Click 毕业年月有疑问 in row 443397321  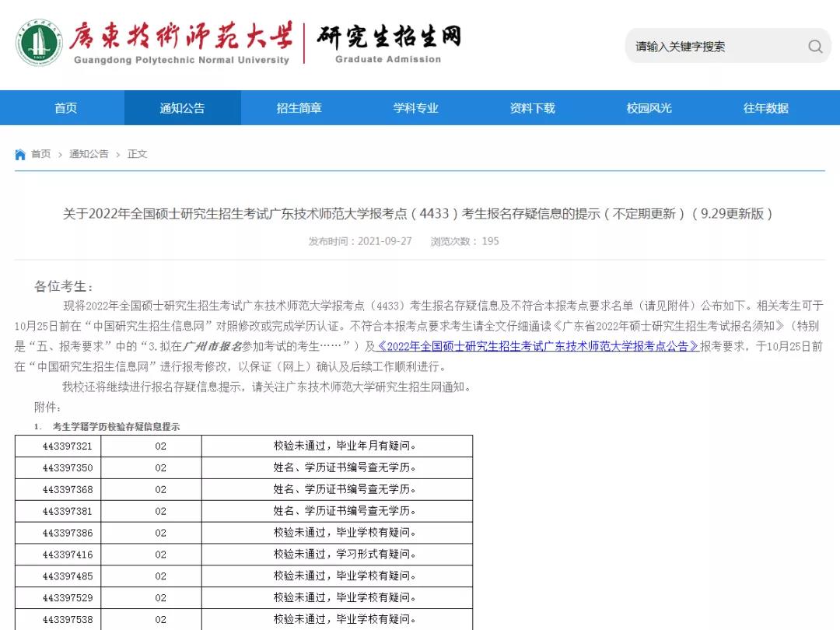pyautogui.click(x=373, y=446)
